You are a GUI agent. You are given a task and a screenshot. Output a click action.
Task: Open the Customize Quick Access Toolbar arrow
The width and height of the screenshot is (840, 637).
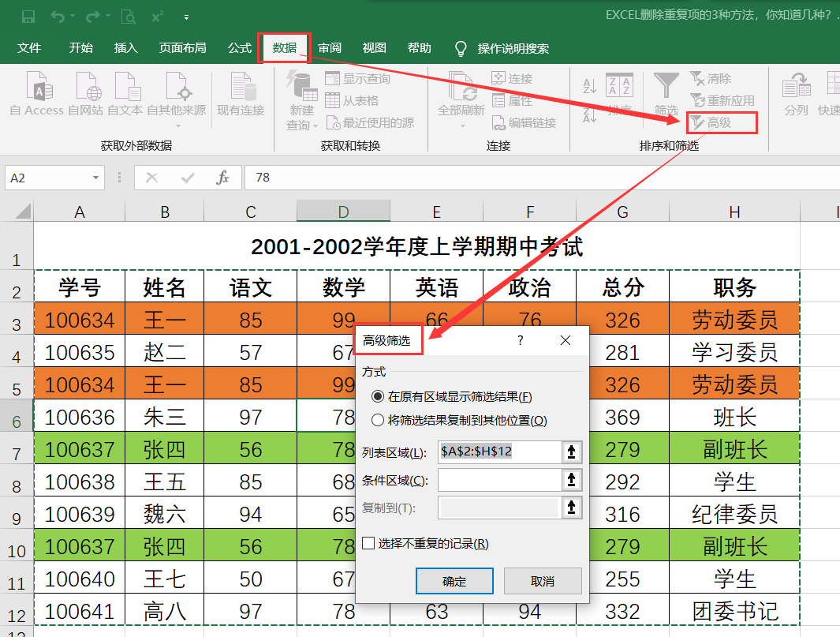click(186, 17)
